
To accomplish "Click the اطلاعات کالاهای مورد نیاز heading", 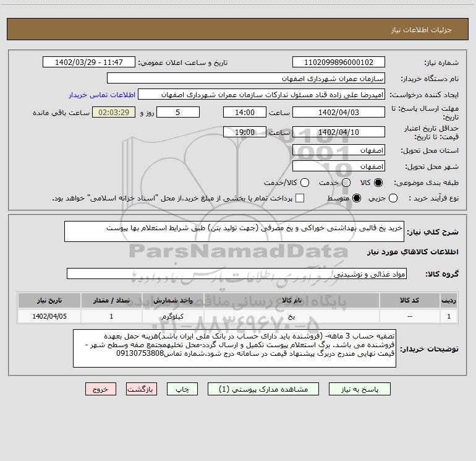I will tap(413, 252).
